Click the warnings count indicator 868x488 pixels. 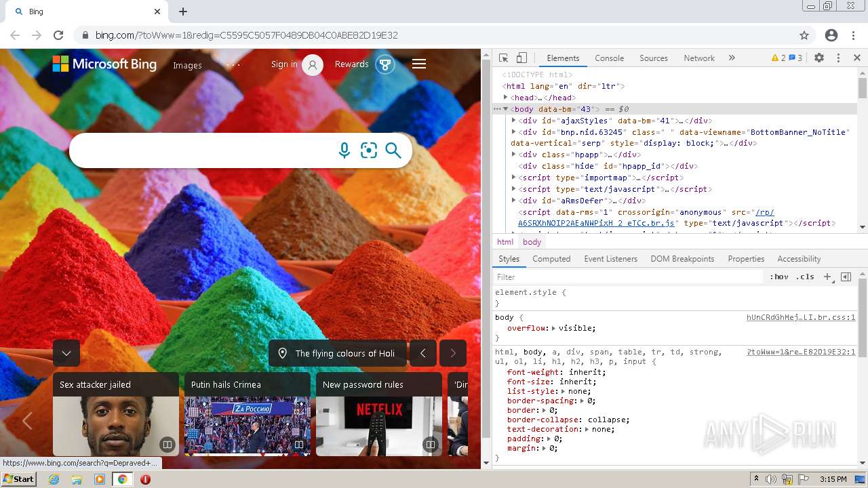point(778,58)
